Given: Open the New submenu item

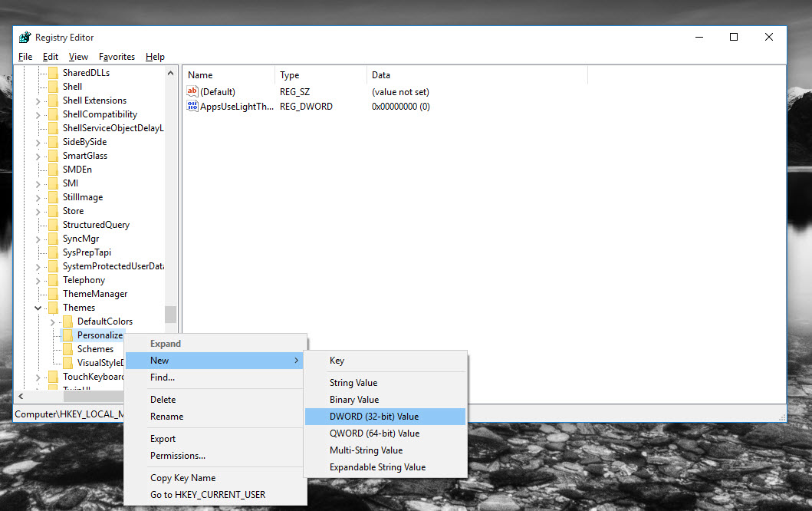Looking at the screenshot, I should point(215,361).
